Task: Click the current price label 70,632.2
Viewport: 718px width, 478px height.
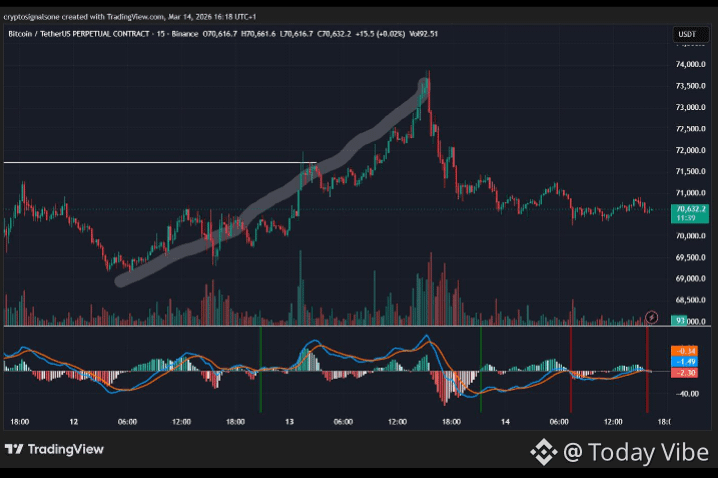Action: click(691, 209)
